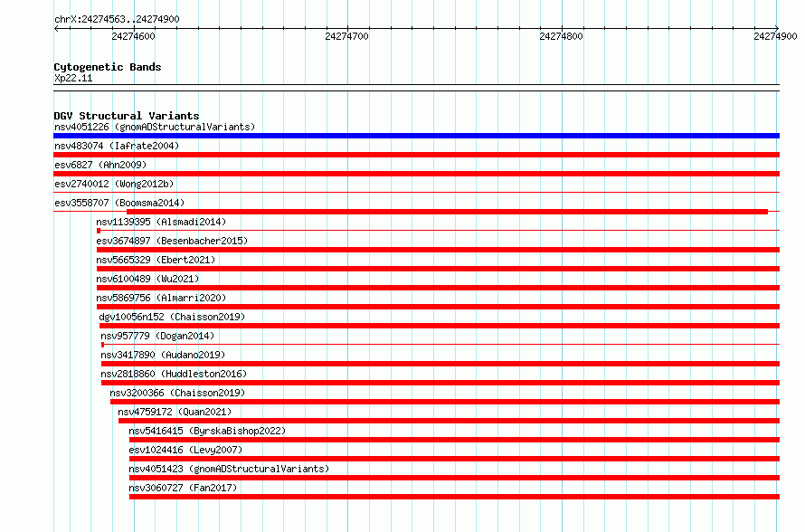Screen dimensions: 805x532
Task: Open nsv3200366 (Chaisson2019) variant label
Action: tap(177, 393)
